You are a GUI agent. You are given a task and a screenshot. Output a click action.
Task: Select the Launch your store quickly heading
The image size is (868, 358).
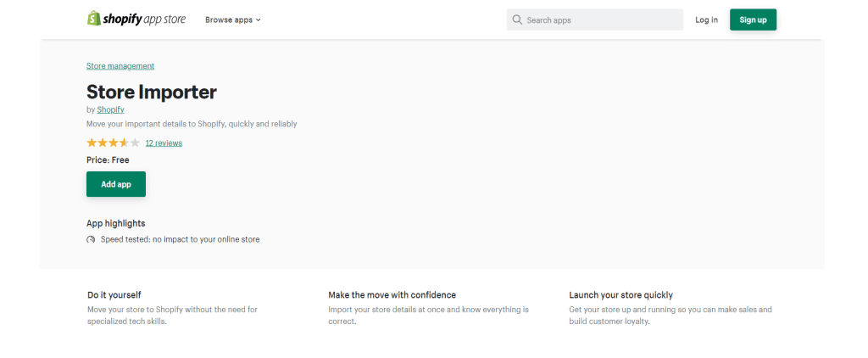coord(621,295)
